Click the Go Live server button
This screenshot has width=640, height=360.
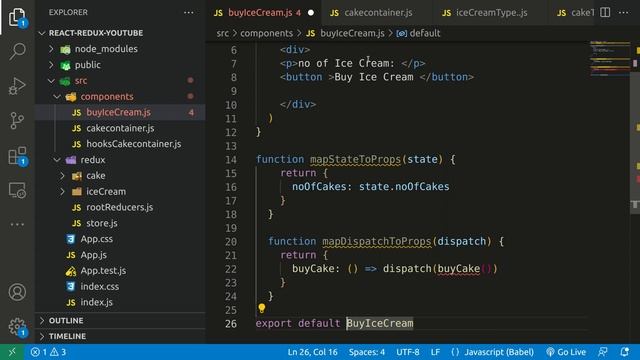coord(566,352)
